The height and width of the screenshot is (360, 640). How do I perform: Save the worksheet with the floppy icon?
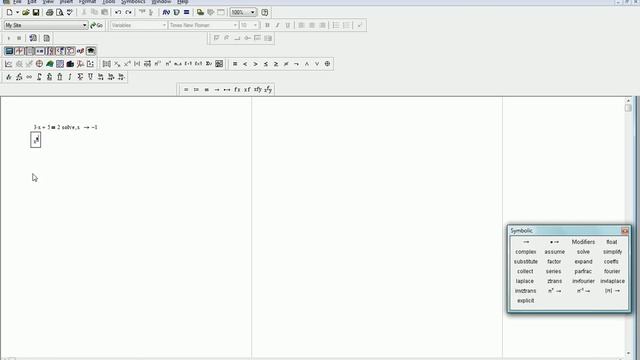point(36,12)
